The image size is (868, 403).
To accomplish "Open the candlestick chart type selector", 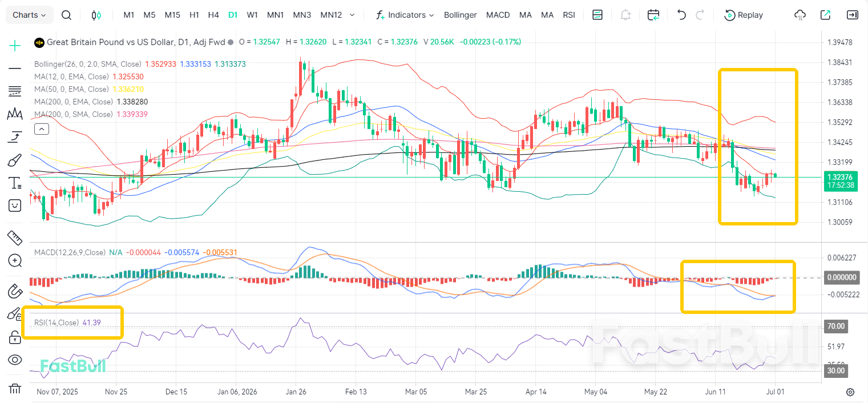I will [x=96, y=15].
